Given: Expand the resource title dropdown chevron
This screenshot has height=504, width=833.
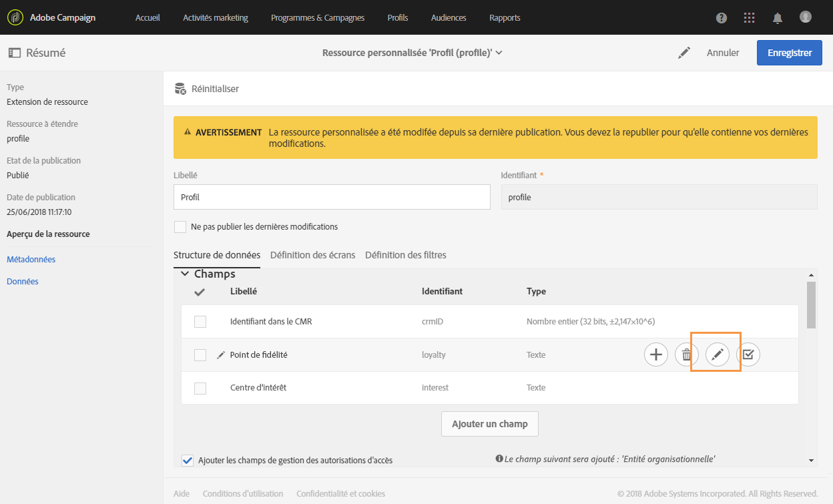Looking at the screenshot, I should tap(499, 53).
